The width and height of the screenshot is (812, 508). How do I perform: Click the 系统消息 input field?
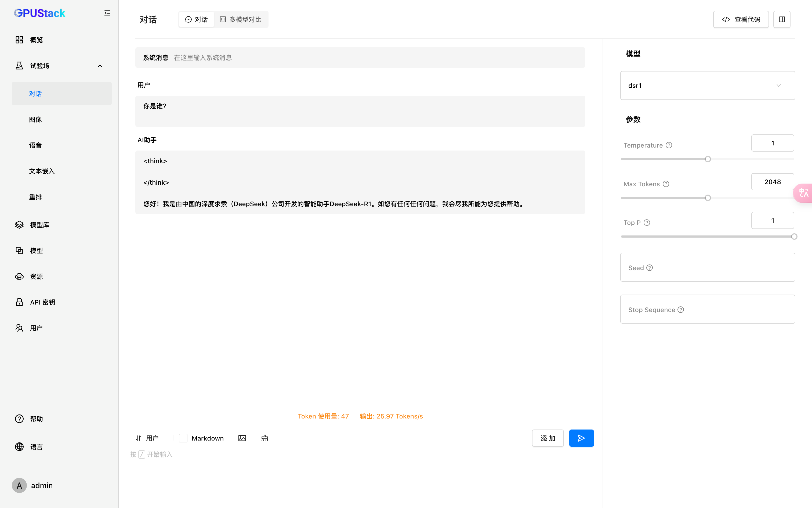360,58
